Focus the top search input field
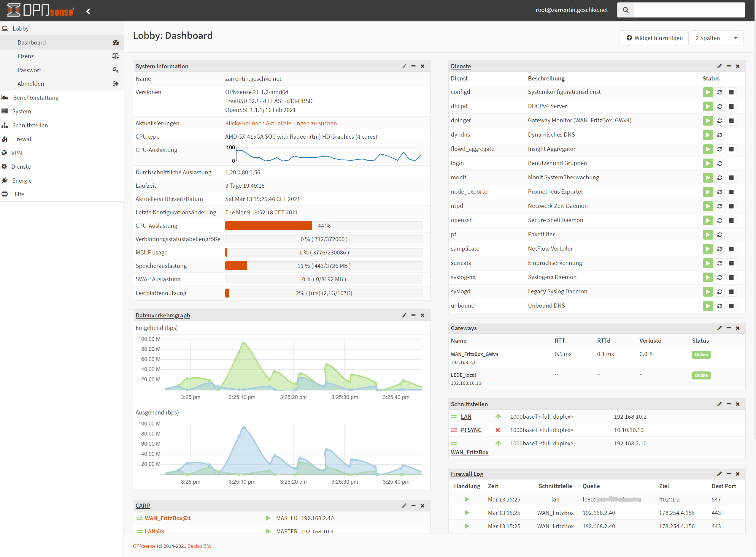756x557 pixels. point(689,10)
